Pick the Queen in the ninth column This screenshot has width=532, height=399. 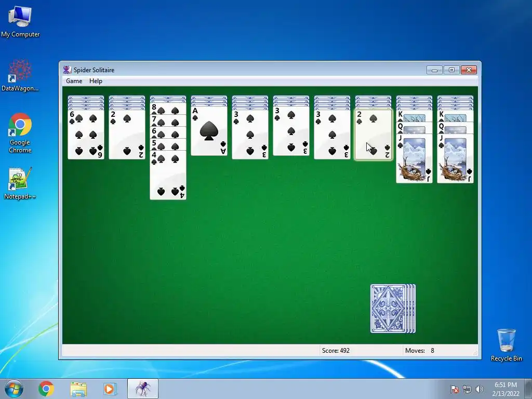coord(414,128)
